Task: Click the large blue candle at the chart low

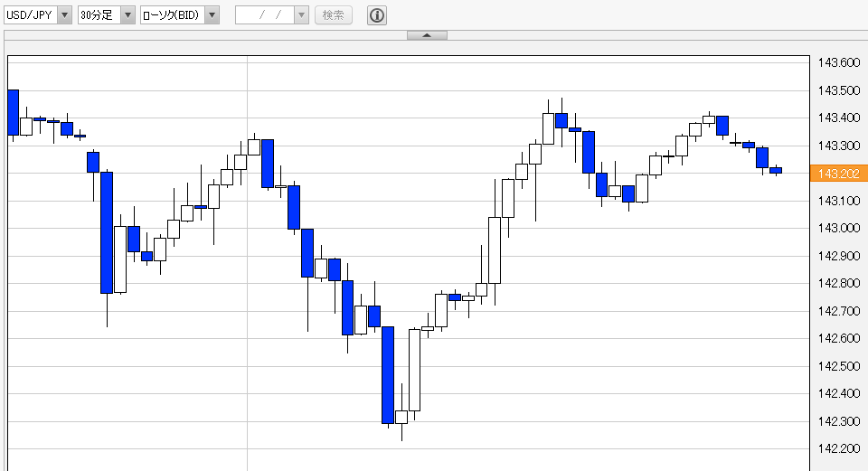Action: coord(388,375)
